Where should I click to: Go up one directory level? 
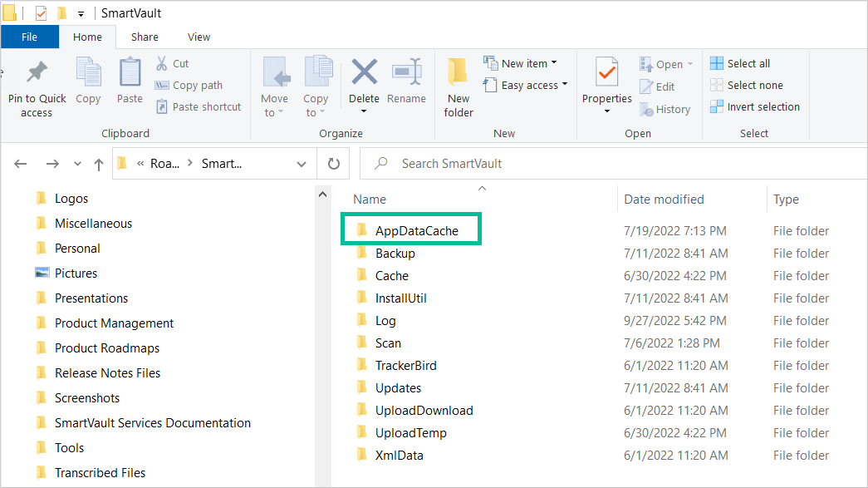click(x=99, y=164)
